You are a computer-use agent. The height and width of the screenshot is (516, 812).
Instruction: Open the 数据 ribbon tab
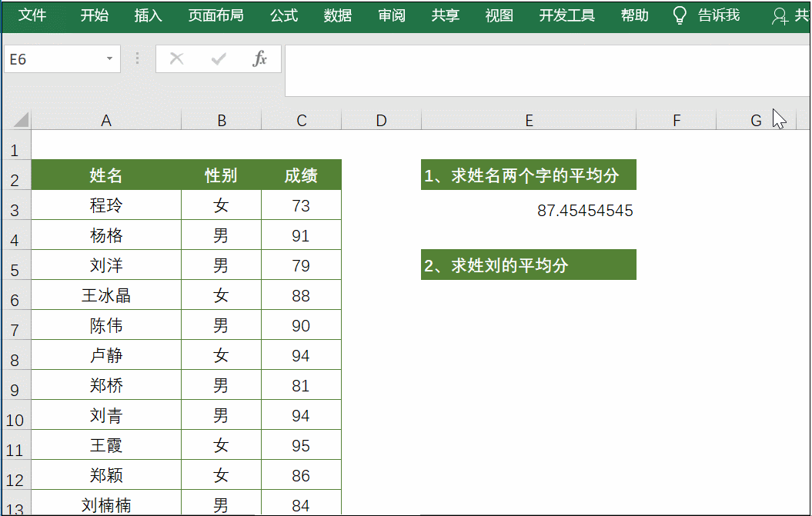click(338, 15)
